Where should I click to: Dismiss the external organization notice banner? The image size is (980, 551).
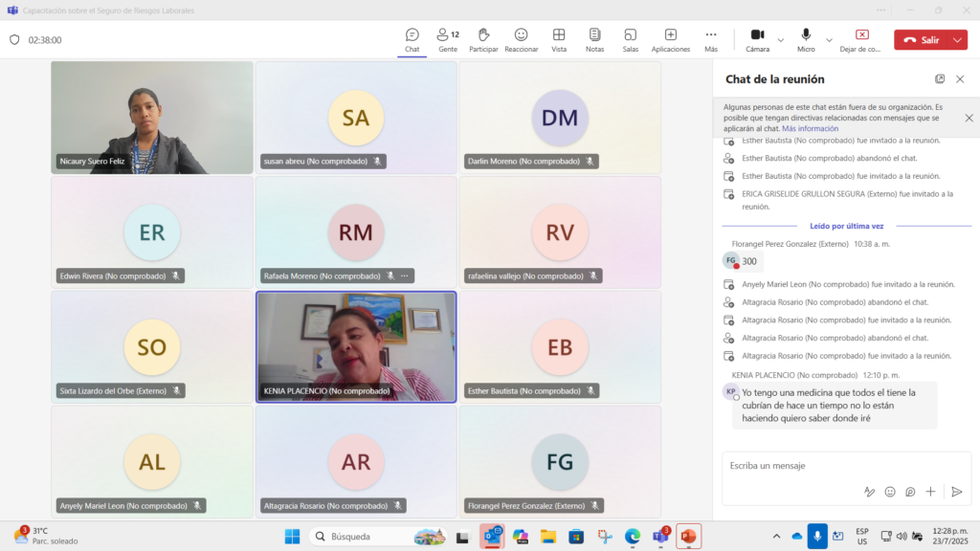(969, 118)
